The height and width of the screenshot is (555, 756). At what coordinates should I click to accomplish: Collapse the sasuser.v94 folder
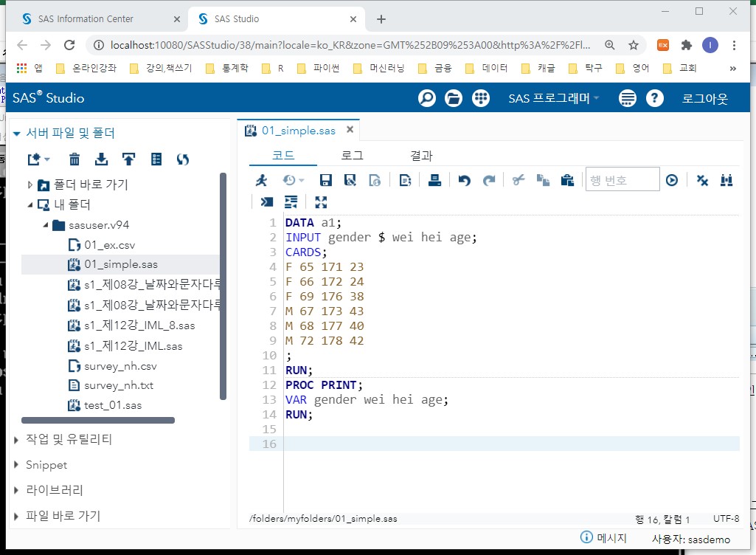click(x=45, y=225)
